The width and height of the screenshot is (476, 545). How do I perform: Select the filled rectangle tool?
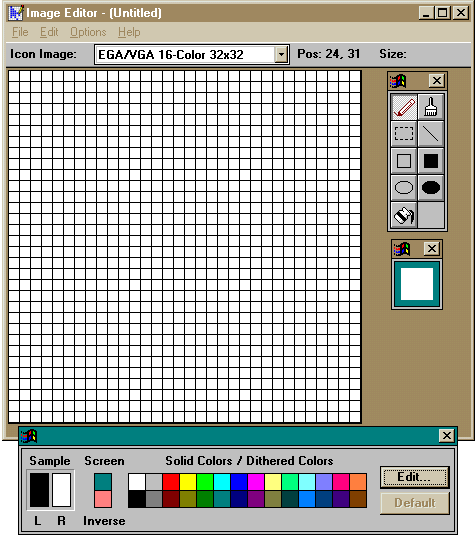coord(431,161)
